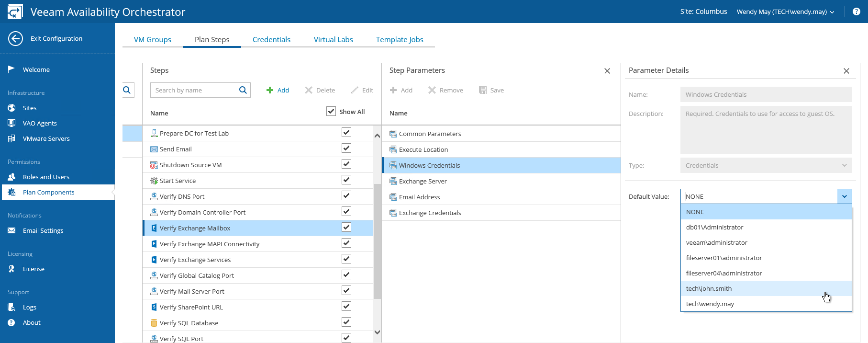868x343 pixels.
Task: Click the Exchange Credentials parameter icon
Action: tap(393, 213)
